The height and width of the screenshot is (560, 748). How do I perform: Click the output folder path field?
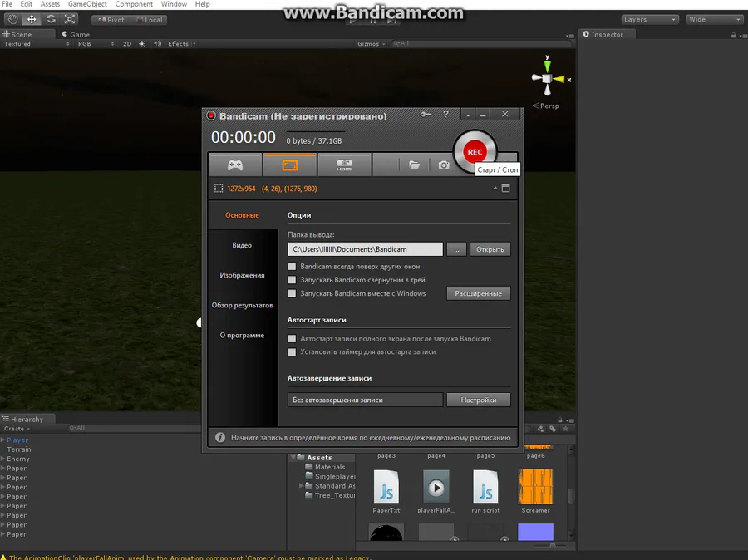[366, 249]
